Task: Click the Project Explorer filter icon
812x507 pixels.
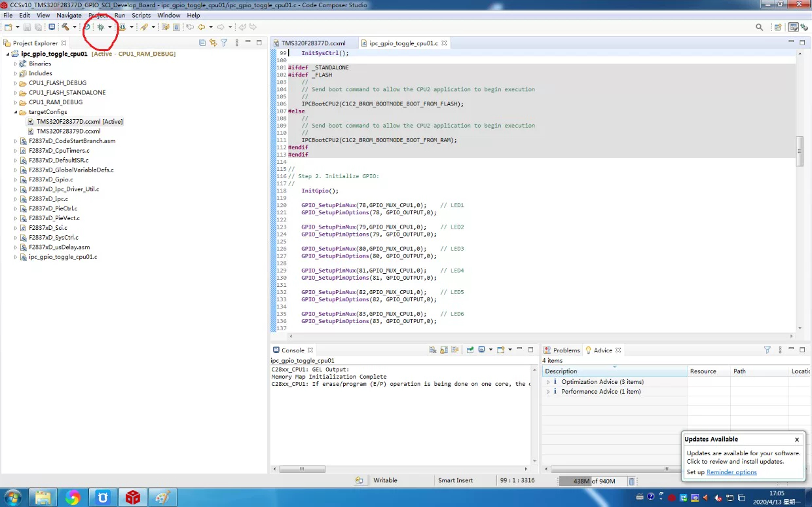Action: 224,43
